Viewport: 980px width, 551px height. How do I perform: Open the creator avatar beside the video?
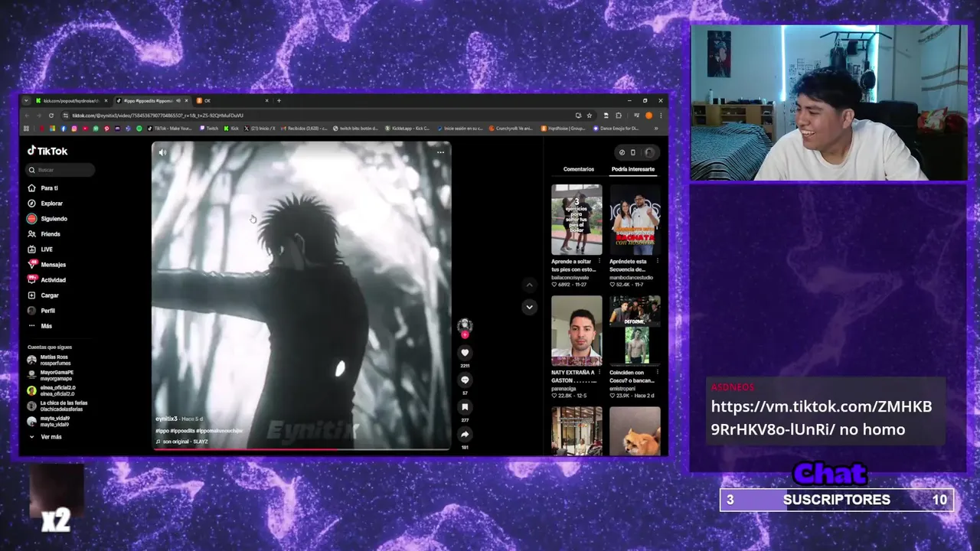point(465,325)
